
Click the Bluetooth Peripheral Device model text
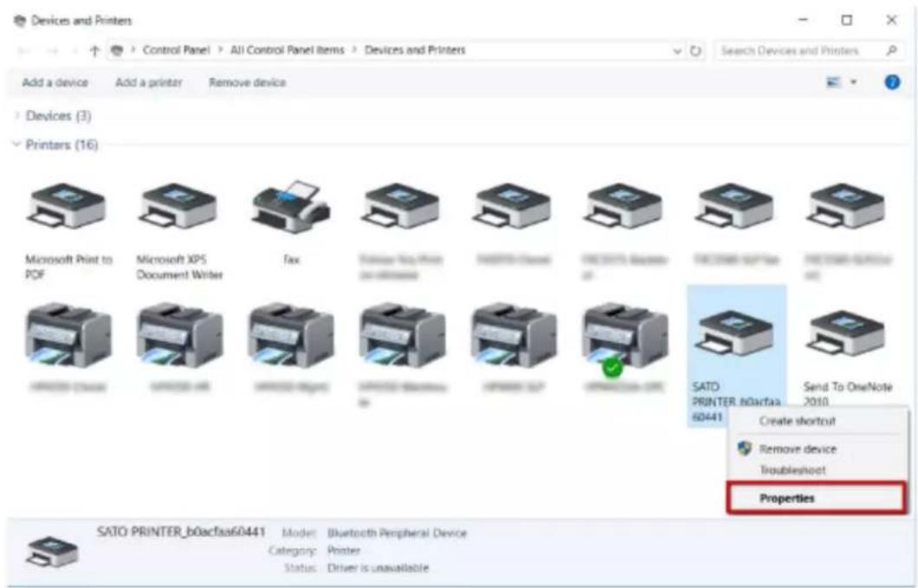[x=398, y=533]
